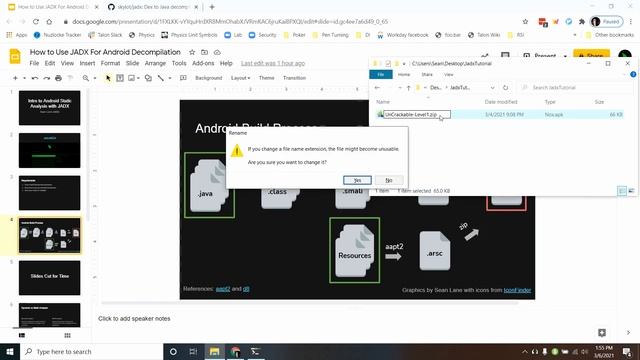640x360 pixels.
Task: Open the View tab in File Explorer
Action: 449,74
